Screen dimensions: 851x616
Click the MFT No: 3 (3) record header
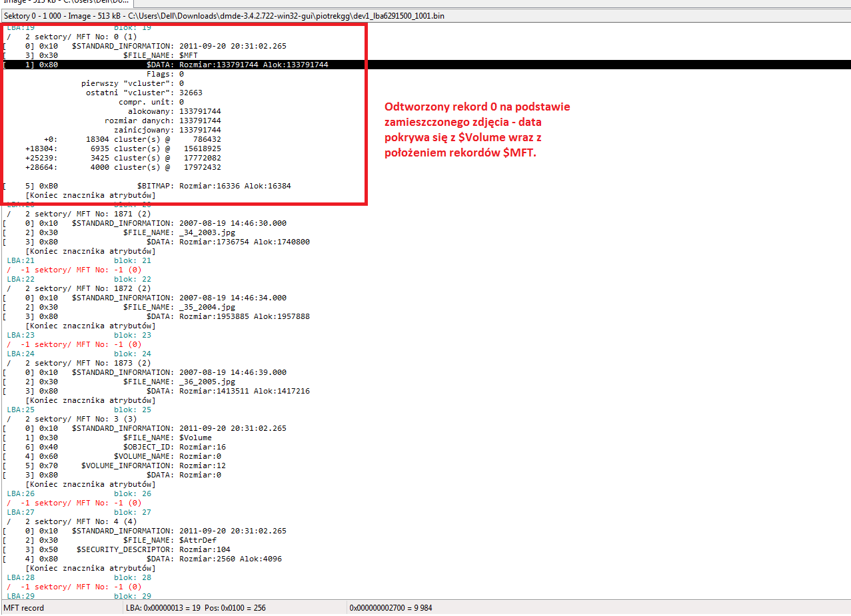coord(73,419)
